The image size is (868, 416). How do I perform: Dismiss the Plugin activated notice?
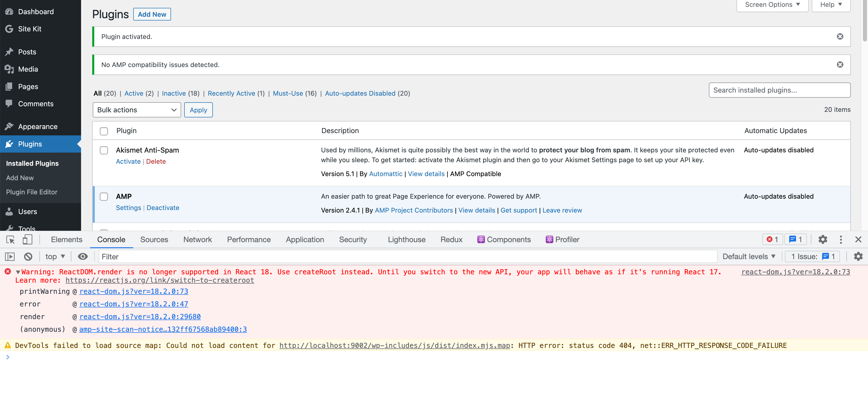pos(840,36)
